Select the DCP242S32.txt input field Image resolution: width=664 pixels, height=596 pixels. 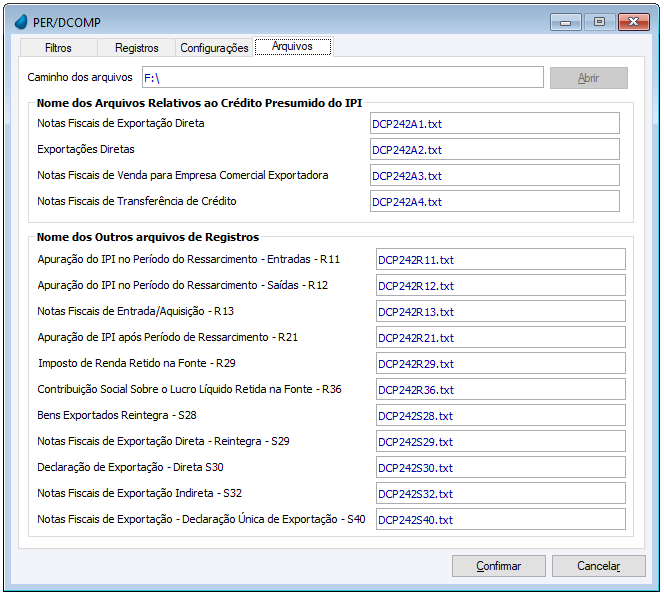click(x=501, y=493)
